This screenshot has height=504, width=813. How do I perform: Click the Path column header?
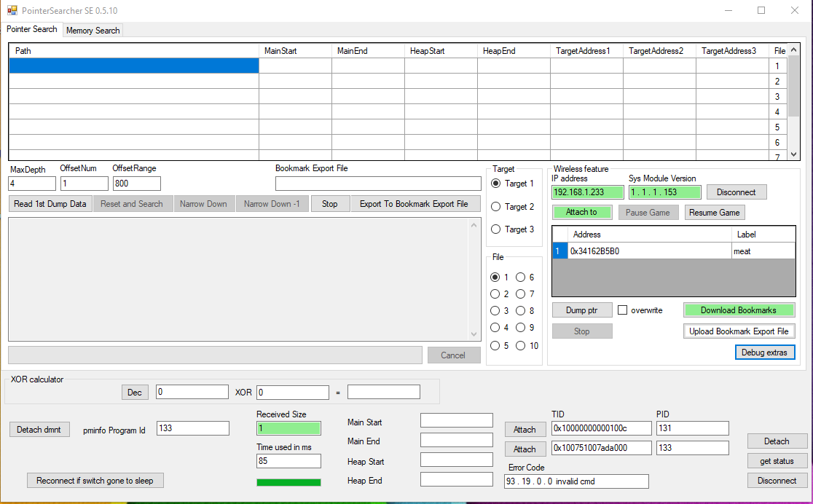134,51
